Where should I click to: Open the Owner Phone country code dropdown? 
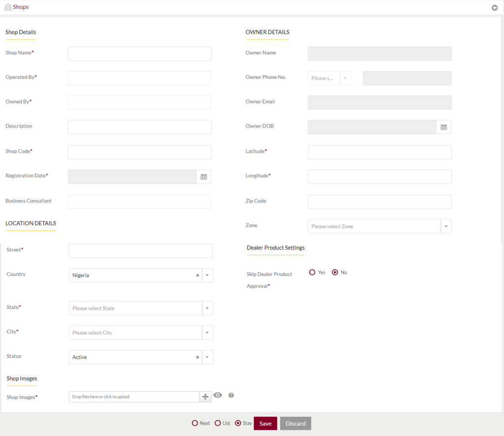pyautogui.click(x=329, y=78)
